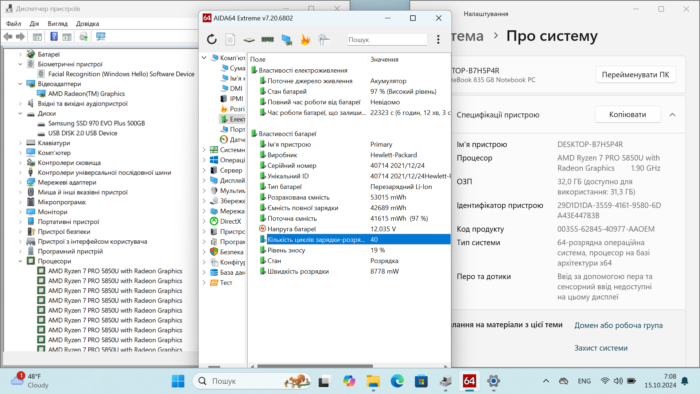Select USB DISK 2.0 USB Device
This screenshot has width=700, height=394.
(83, 133)
